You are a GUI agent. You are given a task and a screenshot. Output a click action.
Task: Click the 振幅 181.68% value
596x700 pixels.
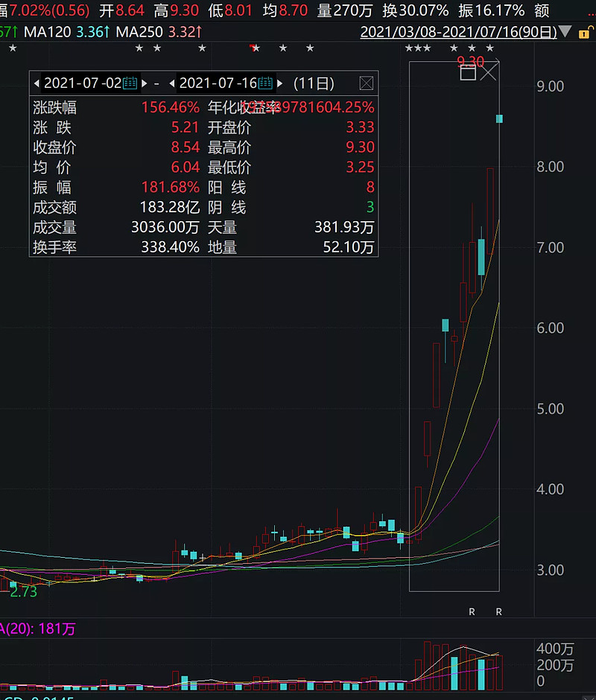(170, 187)
